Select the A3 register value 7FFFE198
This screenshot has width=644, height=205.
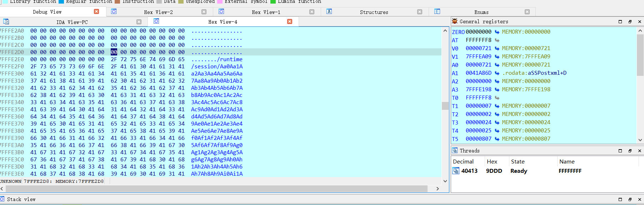tap(479, 89)
